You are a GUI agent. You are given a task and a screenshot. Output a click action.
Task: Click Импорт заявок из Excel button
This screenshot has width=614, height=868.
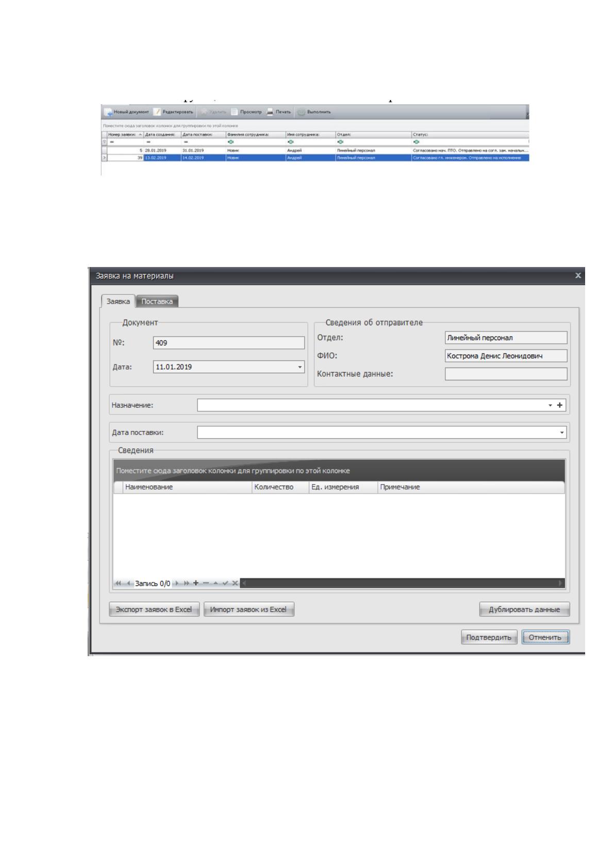pyautogui.click(x=248, y=609)
